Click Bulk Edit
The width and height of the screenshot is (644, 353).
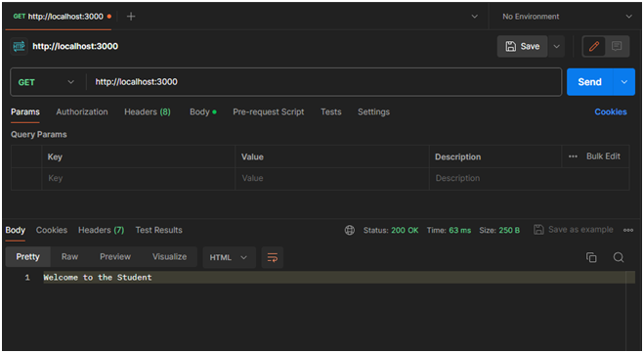click(603, 156)
